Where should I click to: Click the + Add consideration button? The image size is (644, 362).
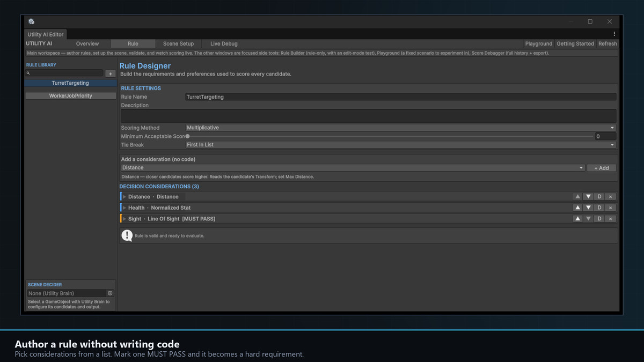coord(602,168)
